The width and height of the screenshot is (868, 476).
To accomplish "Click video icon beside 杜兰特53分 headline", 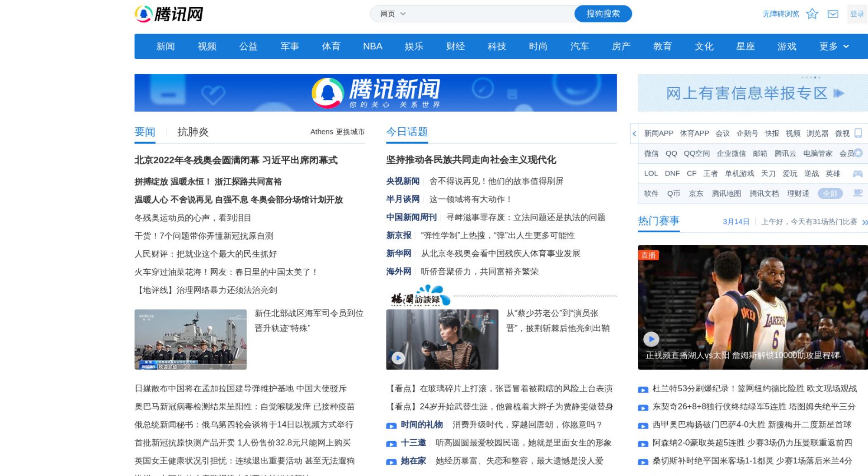I will pyautogui.click(x=643, y=390).
